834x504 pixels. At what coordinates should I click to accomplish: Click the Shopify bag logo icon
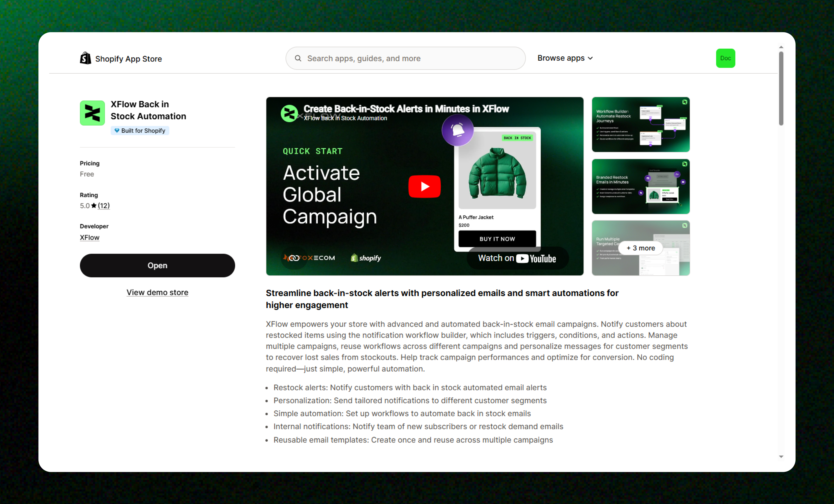(x=85, y=58)
